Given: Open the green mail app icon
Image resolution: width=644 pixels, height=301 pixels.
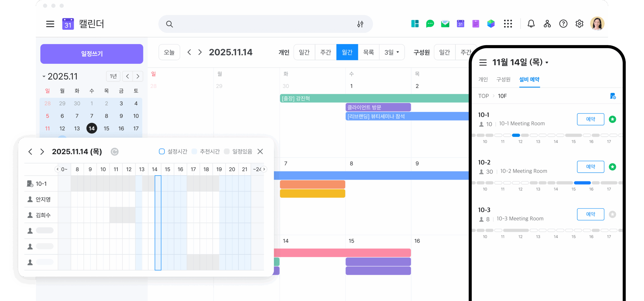Looking at the screenshot, I should (x=445, y=24).
